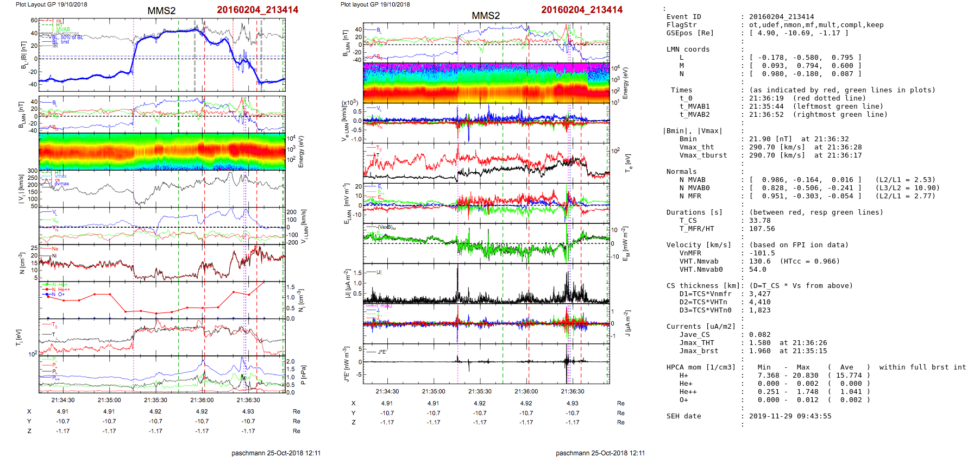Select the |J| current density panel on the right plot
This screenshot has height=457, width=980.
(486, 284)
